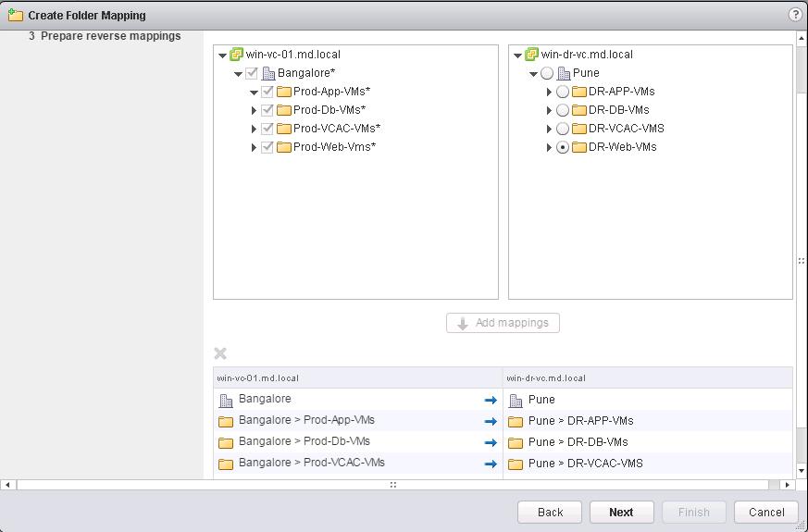Click the win-vc-01.md.local column header

point(357,378)
